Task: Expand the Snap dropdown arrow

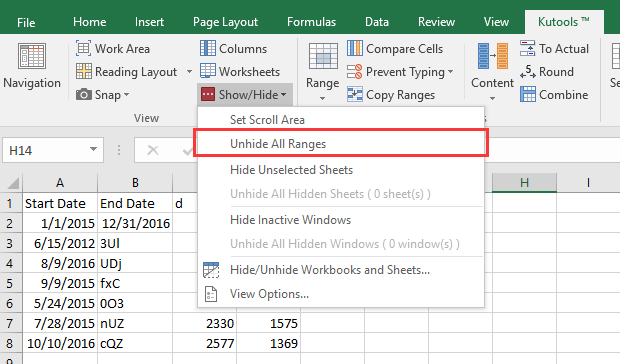Action: click(127, 95)
